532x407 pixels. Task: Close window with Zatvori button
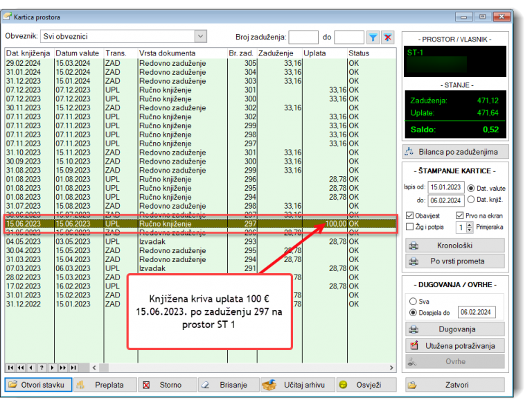tap(455, 385)
